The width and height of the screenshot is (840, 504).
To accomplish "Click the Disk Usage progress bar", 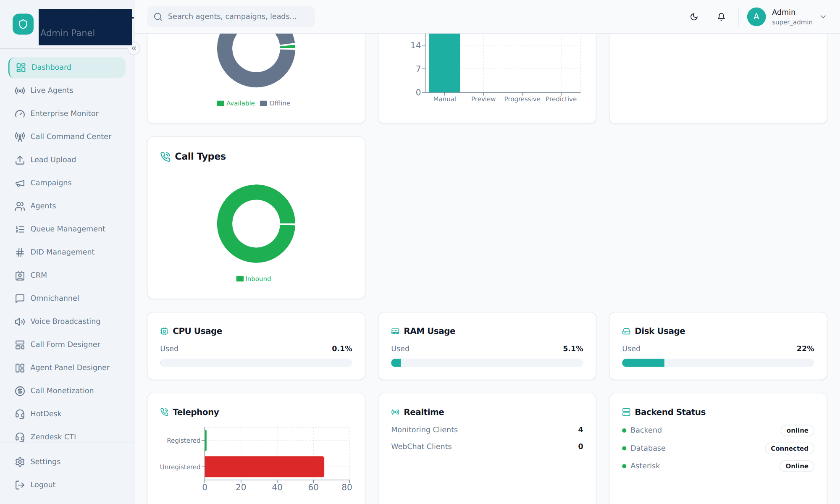I will point(718,363).
